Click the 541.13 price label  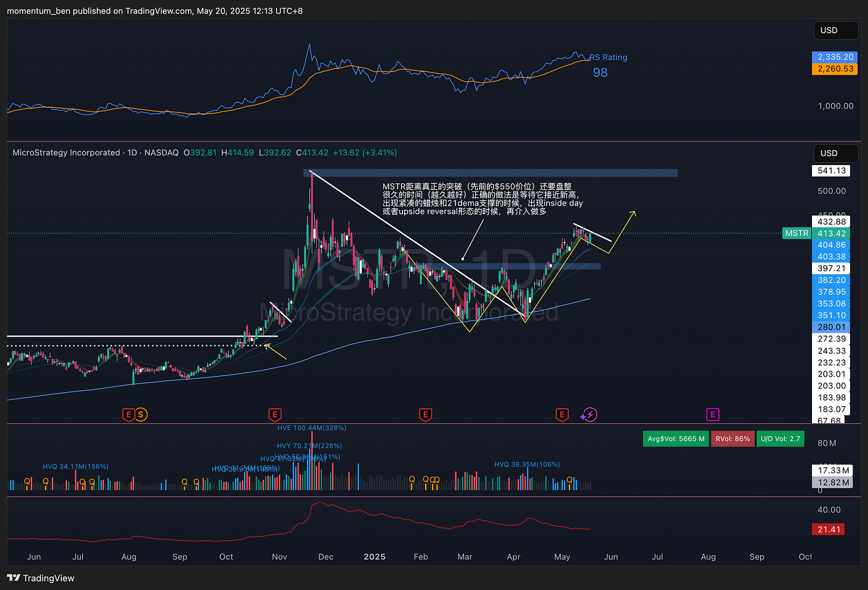pyautogui.click(x=832, y=170)
